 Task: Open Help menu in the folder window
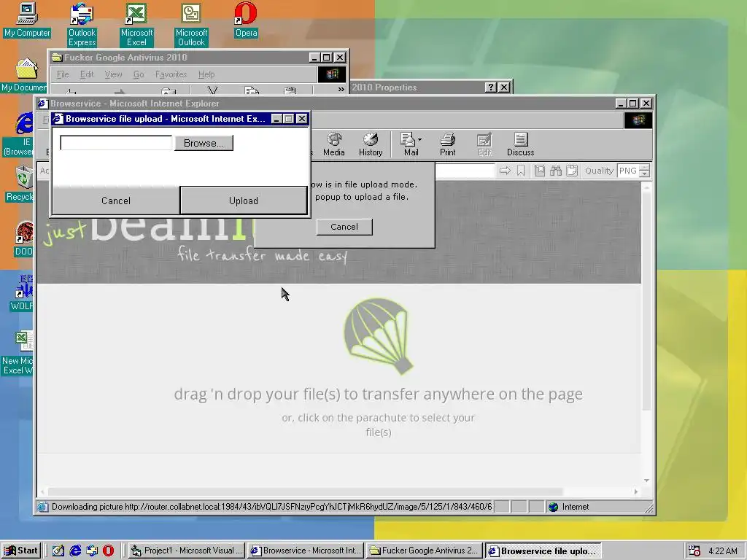(x=206, y=74)
